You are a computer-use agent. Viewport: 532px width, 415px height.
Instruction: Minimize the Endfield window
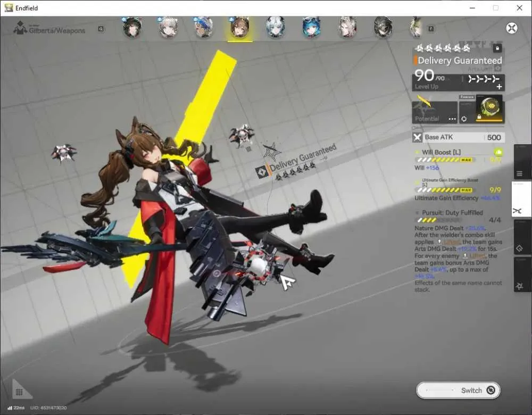tap(472, 8)
